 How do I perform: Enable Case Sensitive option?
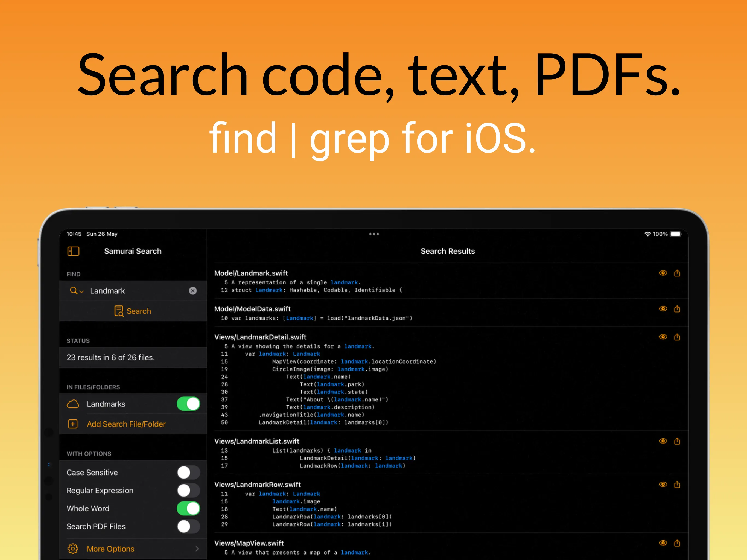pyautogui.click(x=188, y=472)
